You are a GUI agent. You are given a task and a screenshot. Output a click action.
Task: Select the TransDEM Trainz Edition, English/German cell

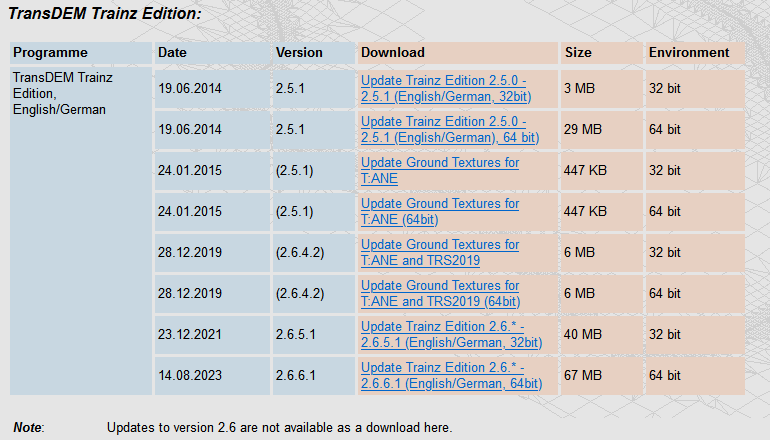(x=81, y=231)
